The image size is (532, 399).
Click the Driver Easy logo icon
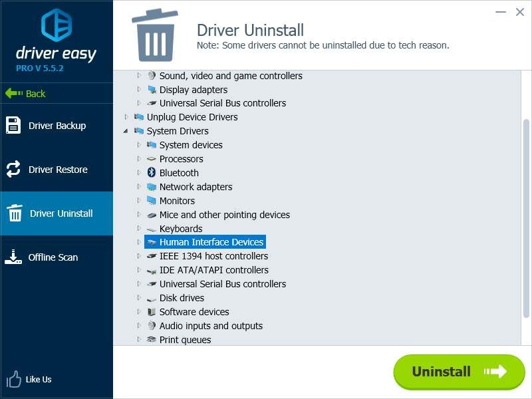click(56, 25)
